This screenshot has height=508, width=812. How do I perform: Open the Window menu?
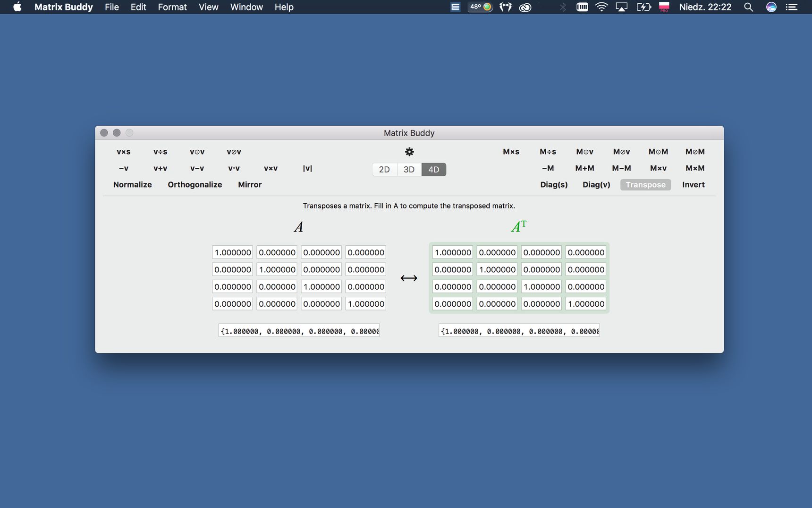click(246, 7)
